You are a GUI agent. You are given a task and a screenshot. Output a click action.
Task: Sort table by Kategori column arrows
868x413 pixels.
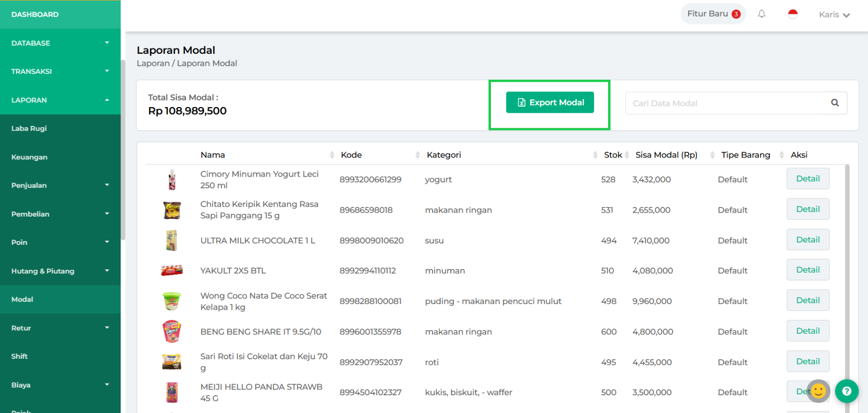click(595, 155)
